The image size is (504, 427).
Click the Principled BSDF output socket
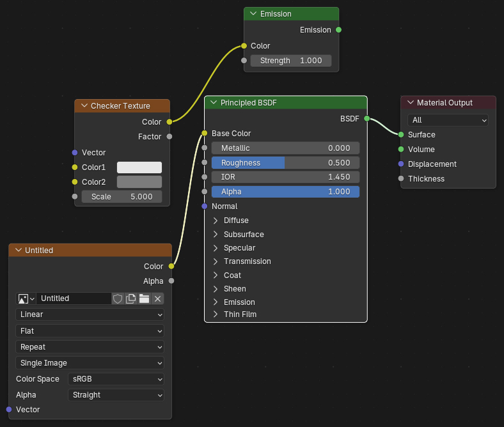click(x=366, y=118)
